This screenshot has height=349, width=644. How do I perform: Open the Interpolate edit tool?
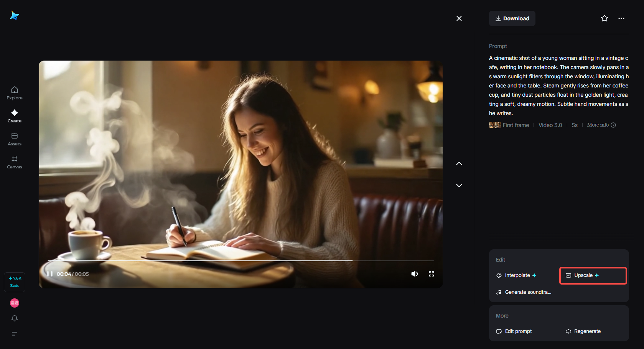pos(517,275)
